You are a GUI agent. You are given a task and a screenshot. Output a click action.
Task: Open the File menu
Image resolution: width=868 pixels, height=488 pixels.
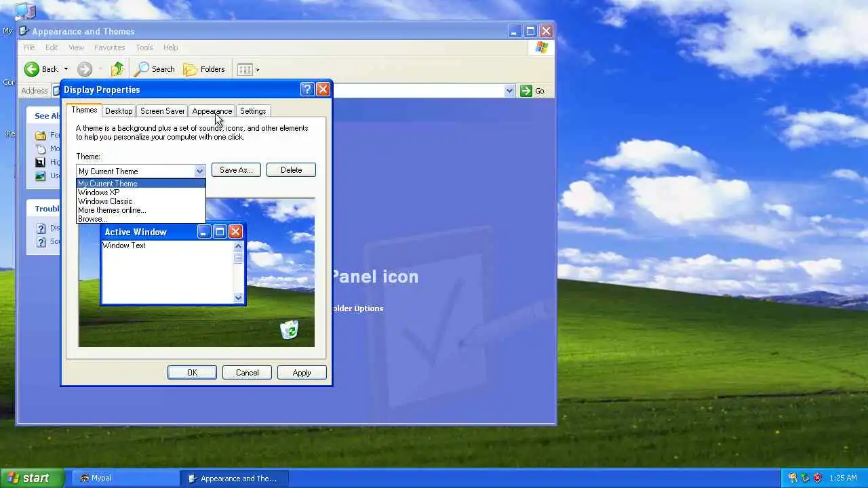[29, 47]
